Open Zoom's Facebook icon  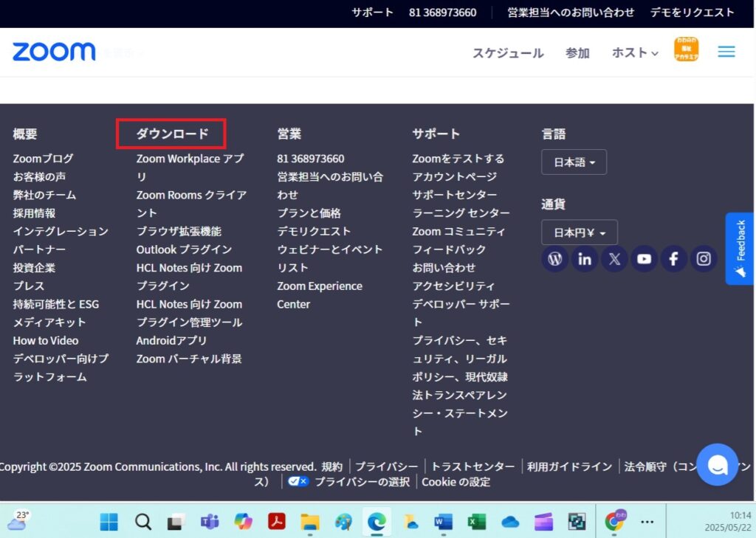click(673, 259)
